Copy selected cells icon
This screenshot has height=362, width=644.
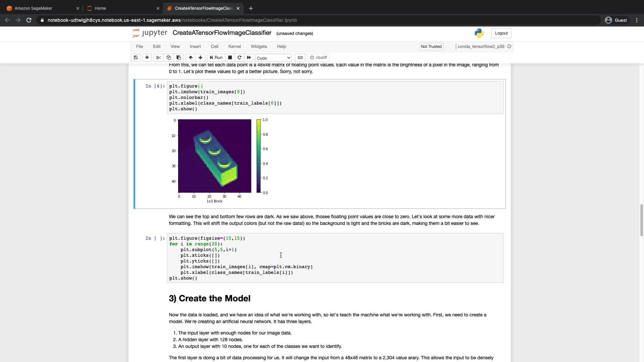coord(169,58)
